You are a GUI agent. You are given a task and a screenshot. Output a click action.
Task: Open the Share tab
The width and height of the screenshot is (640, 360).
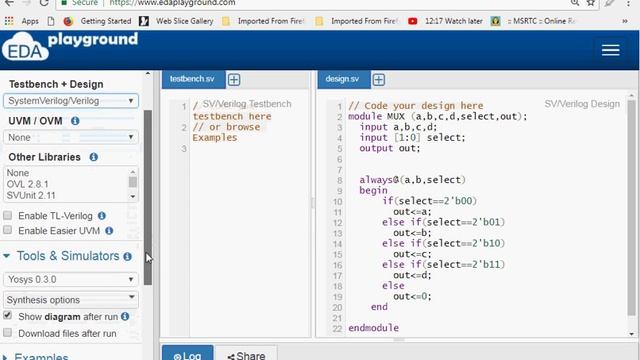246,354
